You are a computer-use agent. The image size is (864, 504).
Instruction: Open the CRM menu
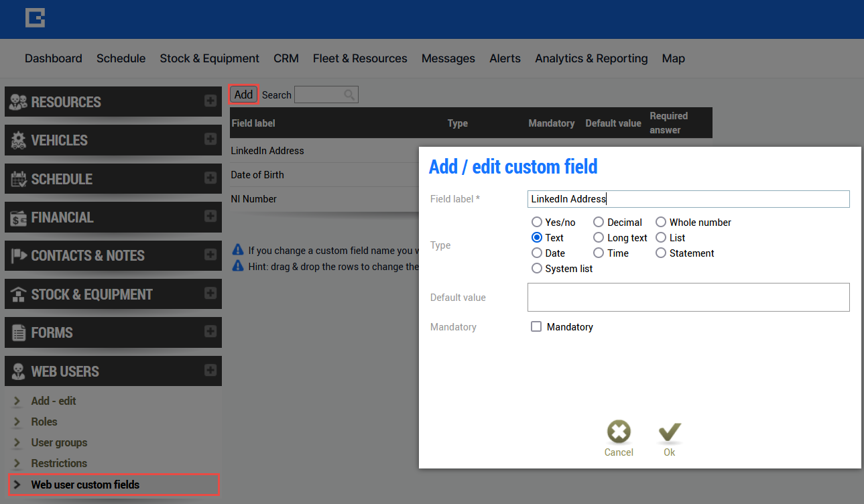(286, 58)
